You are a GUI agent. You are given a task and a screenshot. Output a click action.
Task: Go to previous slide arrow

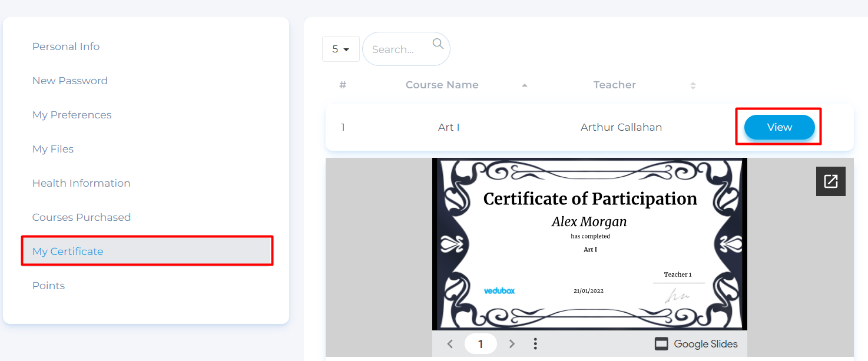pos(450,344)
